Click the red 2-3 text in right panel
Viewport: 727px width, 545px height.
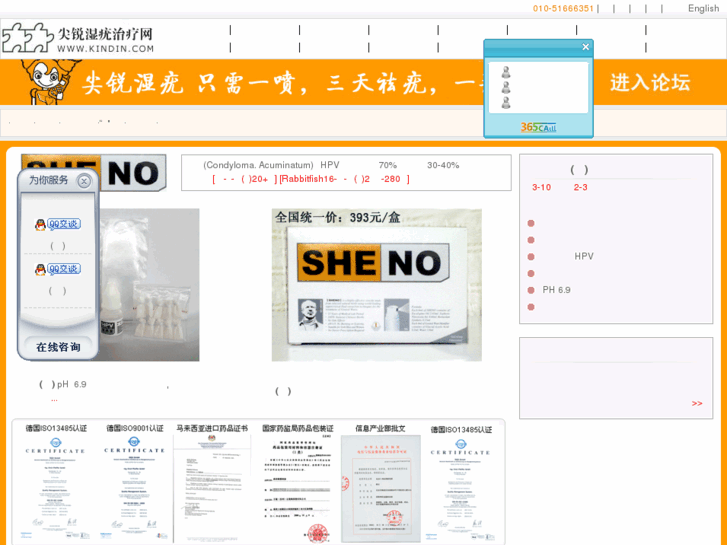point(580,187)
